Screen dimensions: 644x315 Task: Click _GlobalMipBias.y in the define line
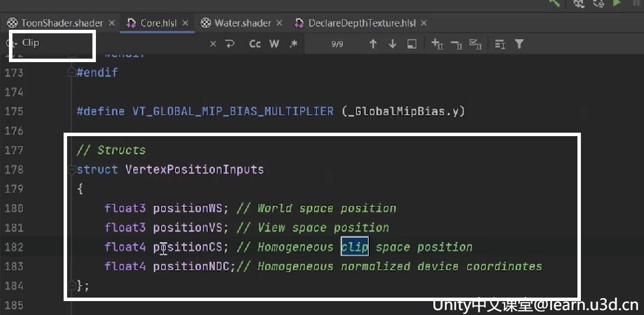(403, 111)
